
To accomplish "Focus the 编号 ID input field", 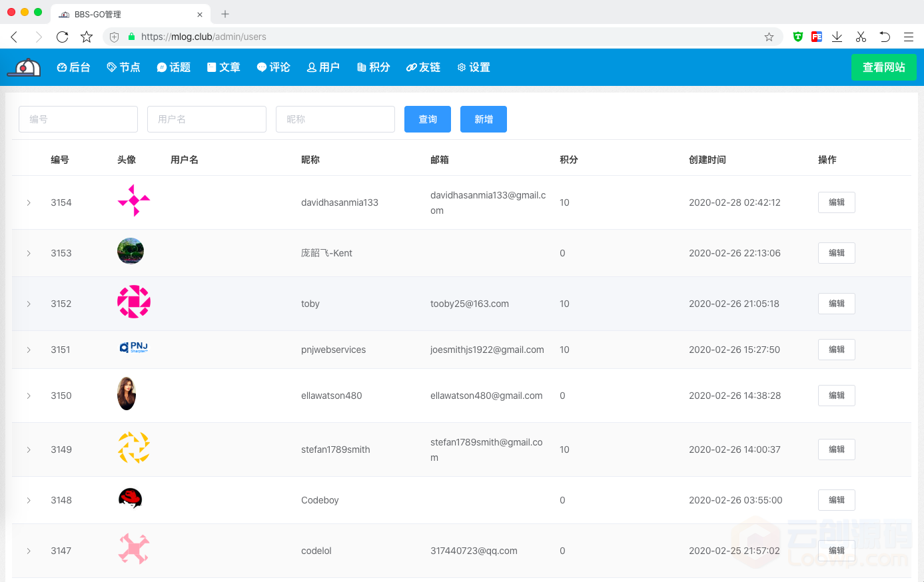I will click(x=78, y=119).
